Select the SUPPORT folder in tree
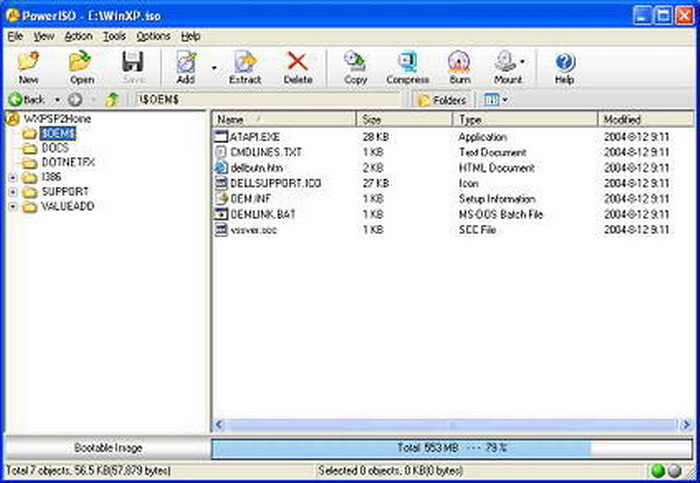Screen dimensions: 700x483 click(65, 192)
